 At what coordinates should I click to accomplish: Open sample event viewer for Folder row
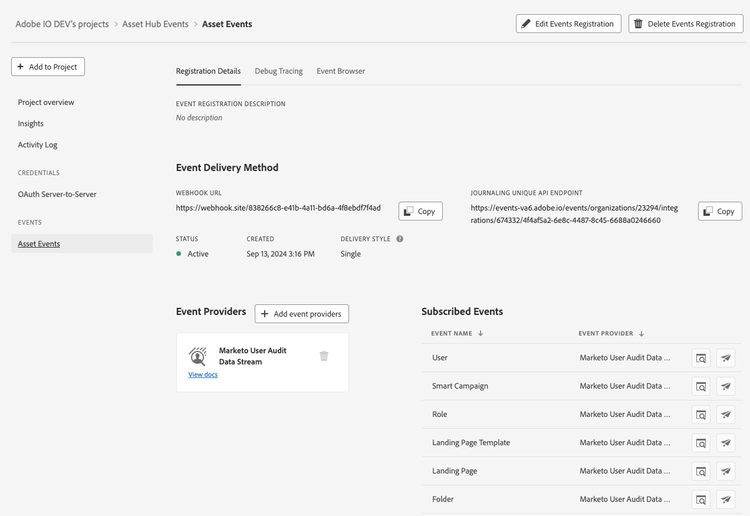pyautogui.click(x=701, y=499)
